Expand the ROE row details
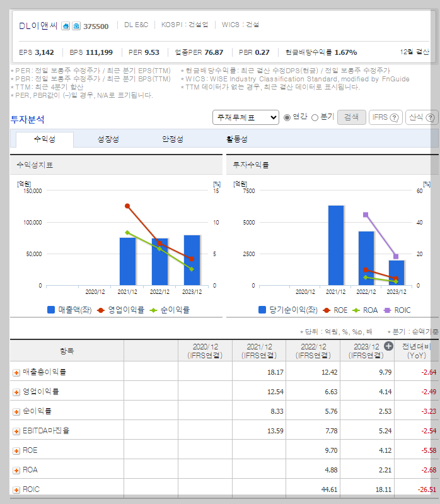The image size is (440, 504). 16,451
